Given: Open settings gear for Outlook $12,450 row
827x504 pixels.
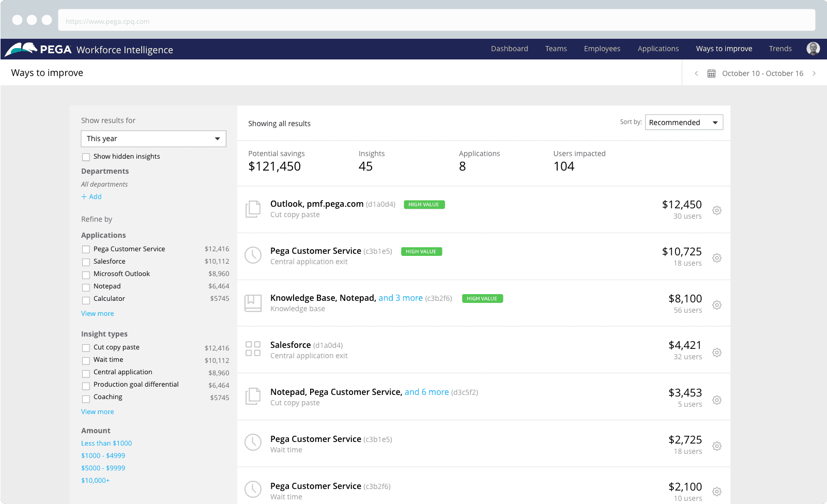Looking at the screenshot, I should [717, 210].
